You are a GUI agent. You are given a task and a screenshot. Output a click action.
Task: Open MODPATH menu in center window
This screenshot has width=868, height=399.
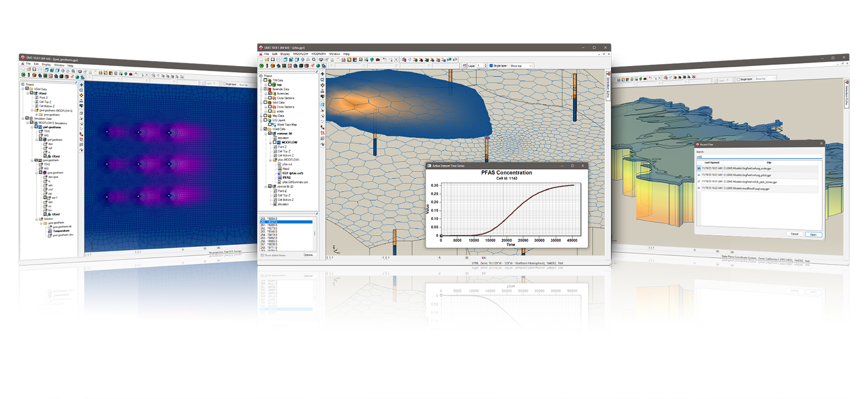(319, 54)
